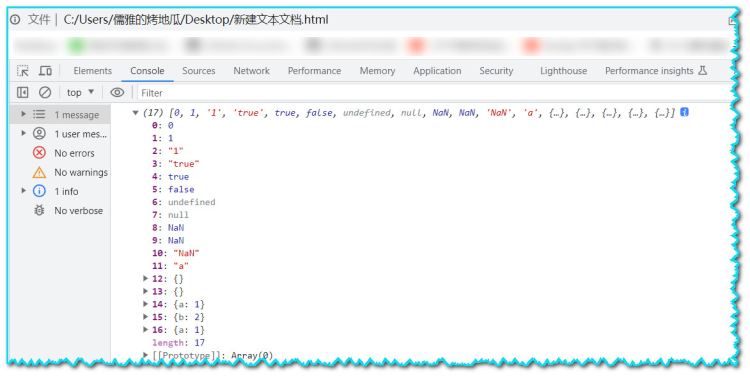Viewport: 750px width, 377px height.
Task: Click the red No errors icon
Action: pos(39,153)
